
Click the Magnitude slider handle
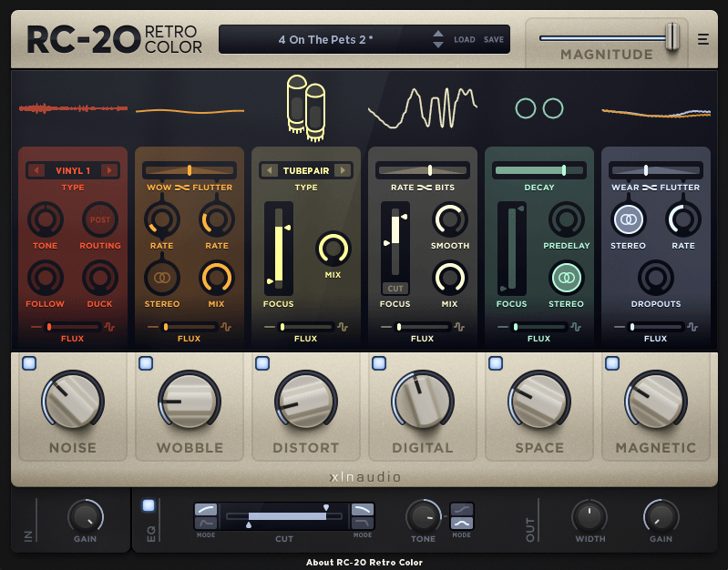coord(672,36)
